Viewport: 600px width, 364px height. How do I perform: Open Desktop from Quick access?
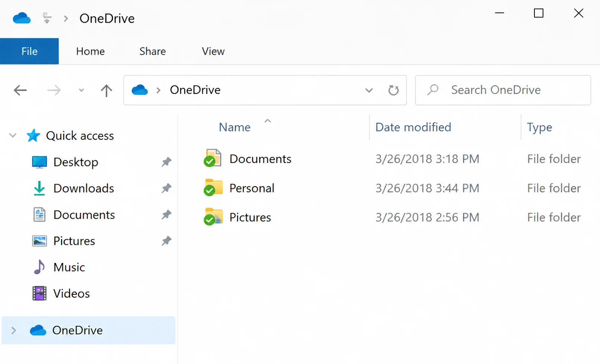pos(76,162)
